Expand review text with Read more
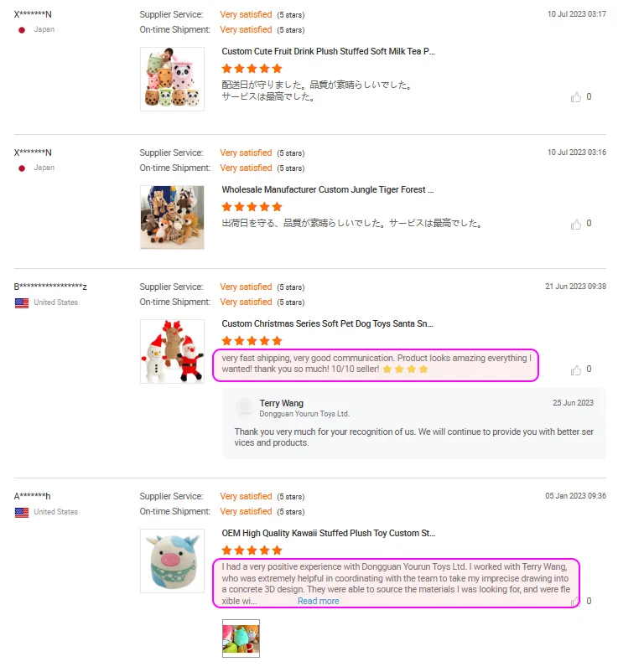 point(318,601)
